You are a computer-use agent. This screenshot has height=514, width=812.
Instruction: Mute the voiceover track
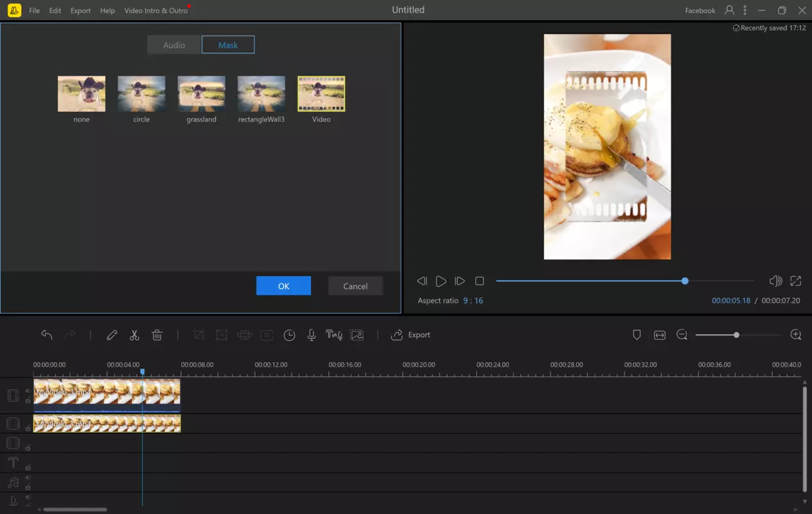point(28,497)
